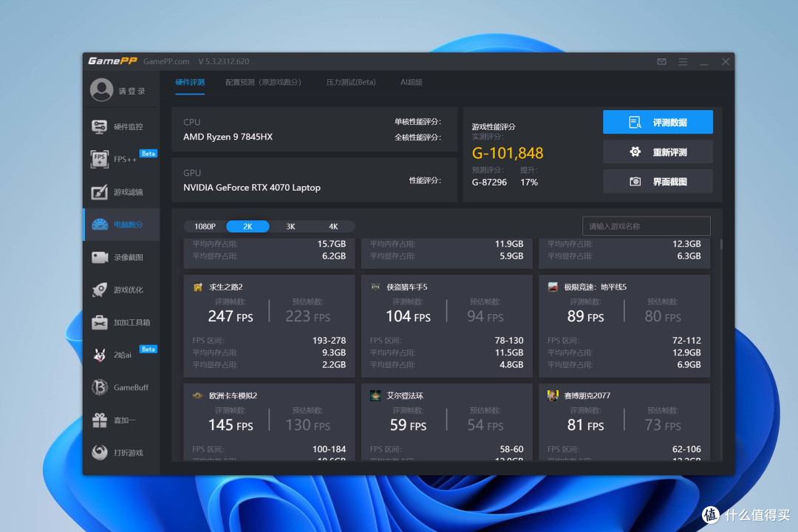The width and height of the screenshot is (798, 532).
Task: Click the game name search field
Action: pyautogui.click(x=647, y=226)
